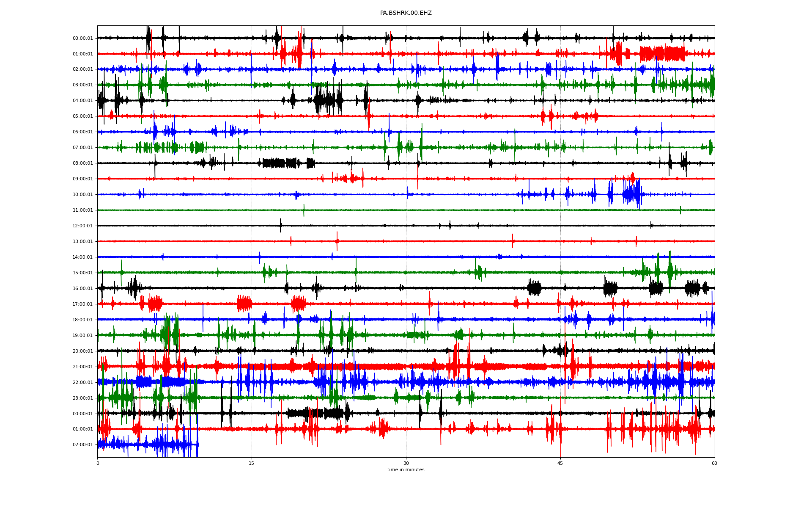
Task: Select the 21:00:01 row label
Action: (83, 367)
